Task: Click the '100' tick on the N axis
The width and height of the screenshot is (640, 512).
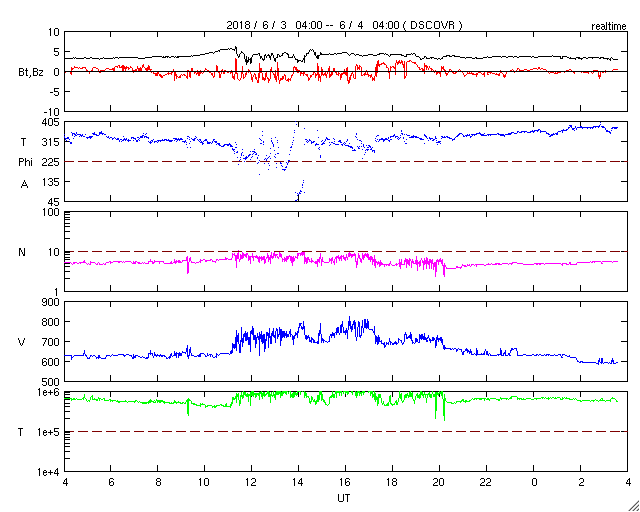Action: (x=51, y=212)
